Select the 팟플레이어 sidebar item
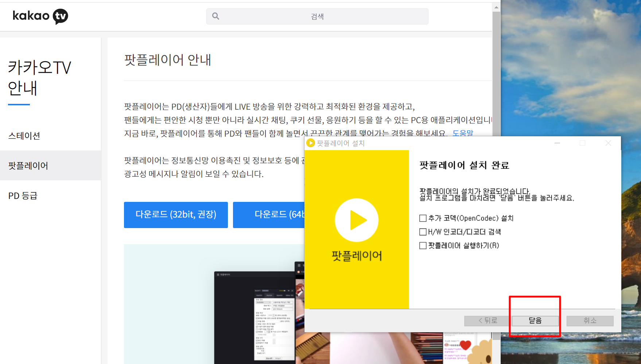641x364 pixels. (50, 165)
